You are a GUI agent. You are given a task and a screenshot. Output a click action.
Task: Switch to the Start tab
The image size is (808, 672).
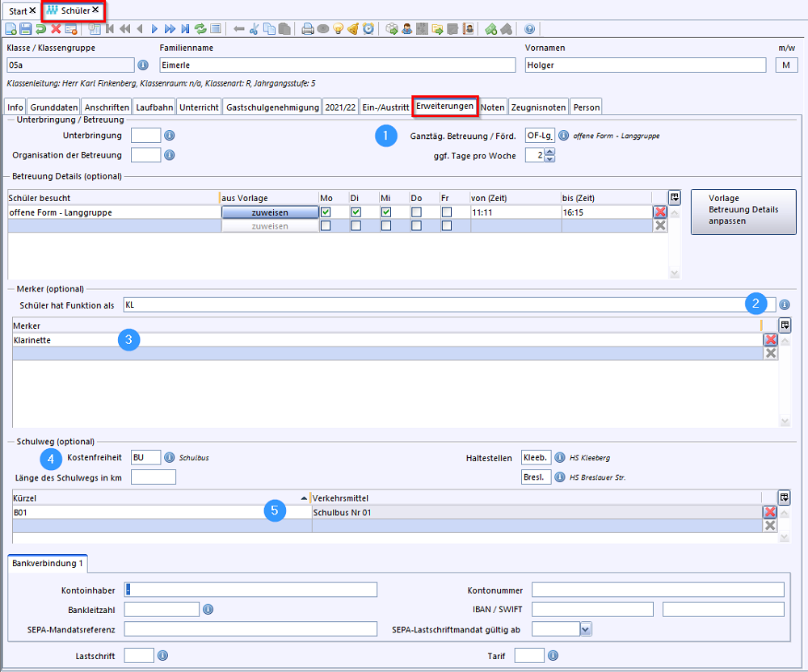click(18, 10)
